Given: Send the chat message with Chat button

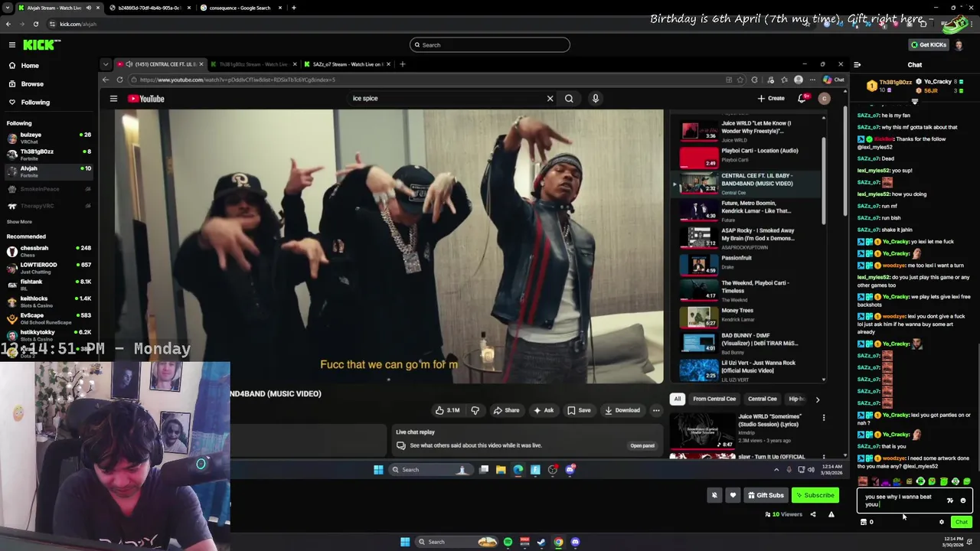Looking at the screenshot, I should coord(962,523).
